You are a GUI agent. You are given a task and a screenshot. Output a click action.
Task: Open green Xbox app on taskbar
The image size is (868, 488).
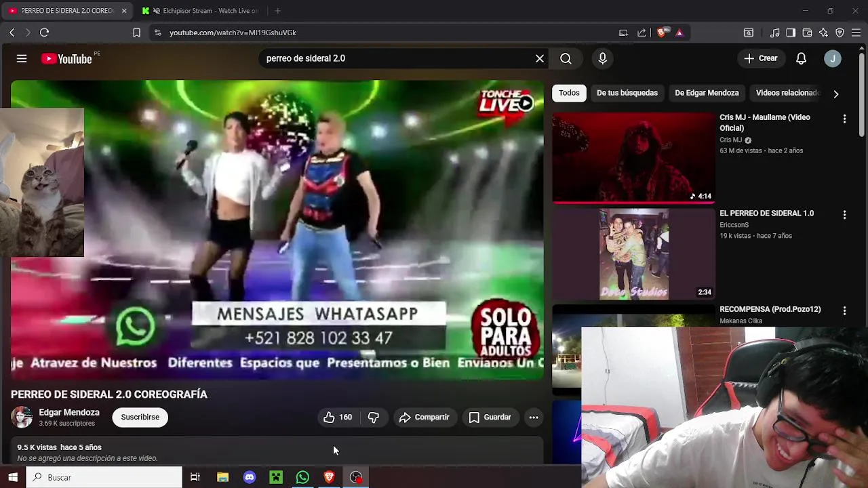tap(276, 477)
